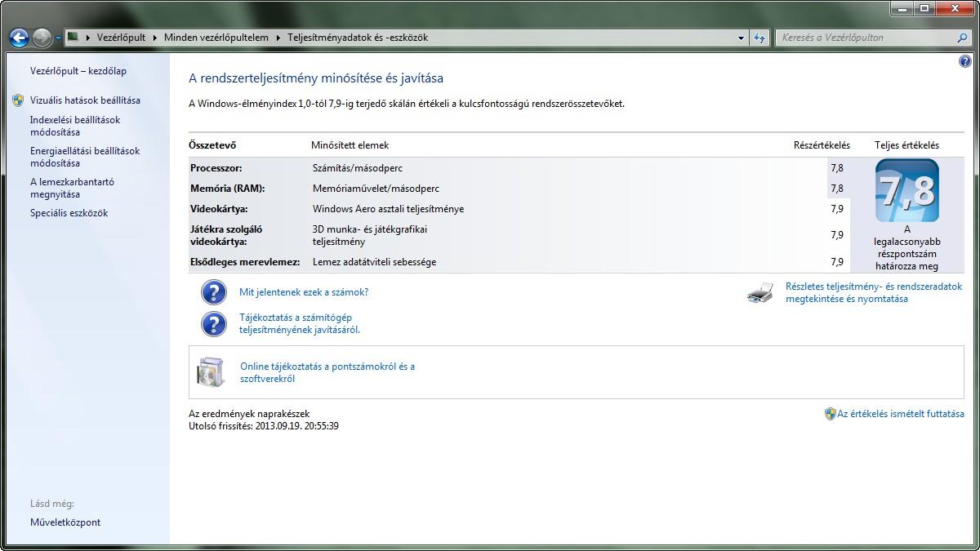Open Tájékoztatás a számítógép teljesítményének javításáról link
The height and width of the screenshot is (551, 980).
[x=300, y=323]
